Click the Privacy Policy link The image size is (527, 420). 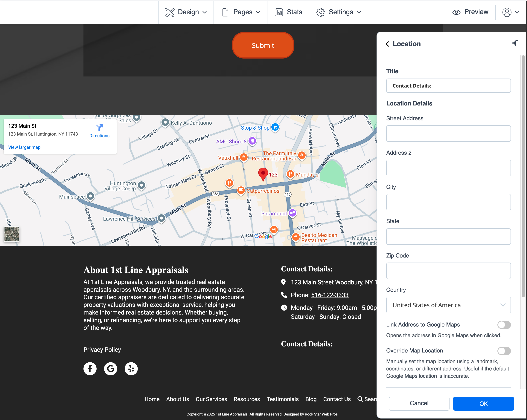[102, 350]
